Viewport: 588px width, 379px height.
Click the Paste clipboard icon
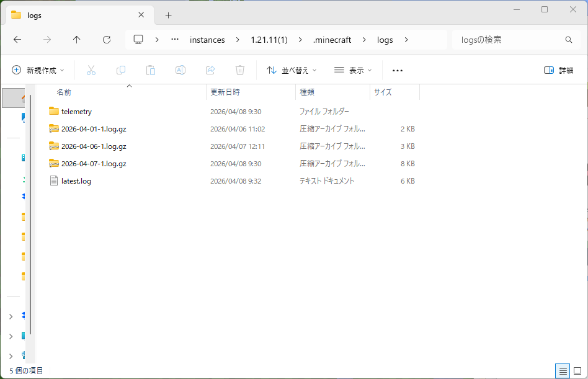[x=151, y=70]
